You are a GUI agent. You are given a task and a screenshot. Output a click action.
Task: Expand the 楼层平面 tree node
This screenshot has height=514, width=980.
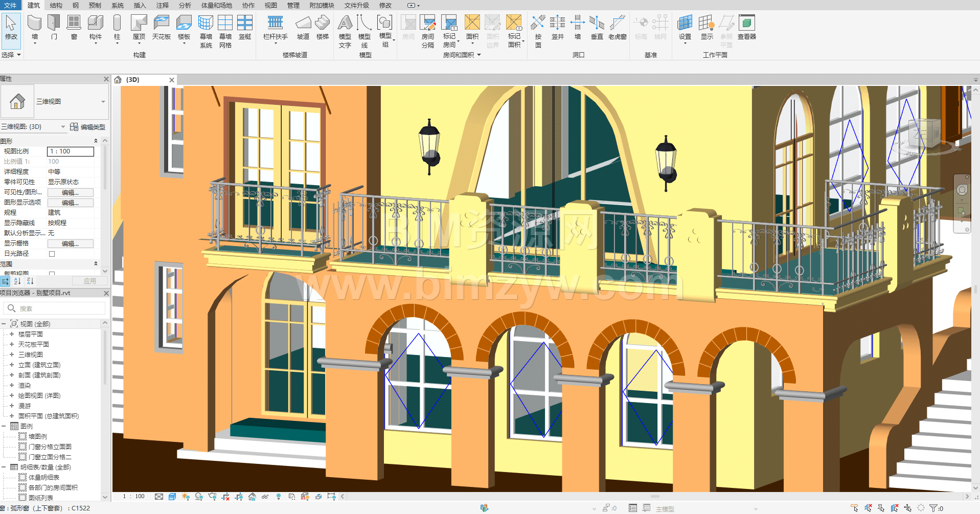coord(11,334)
